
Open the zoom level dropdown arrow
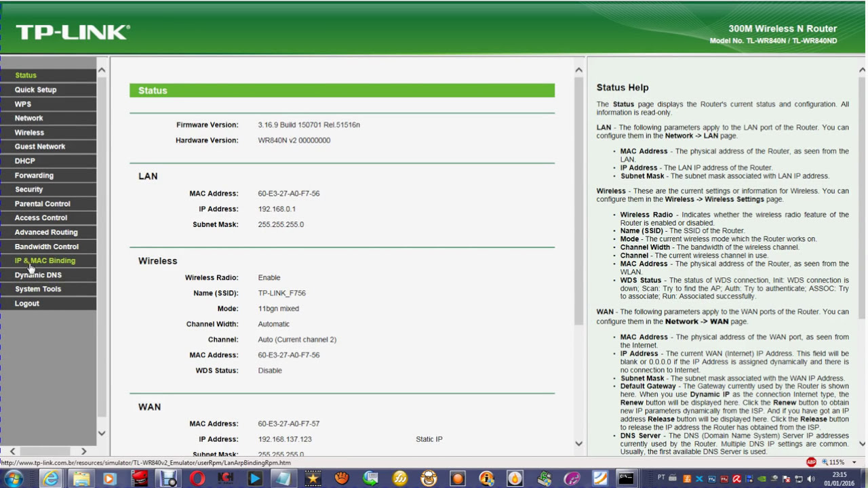coord(854,462)
